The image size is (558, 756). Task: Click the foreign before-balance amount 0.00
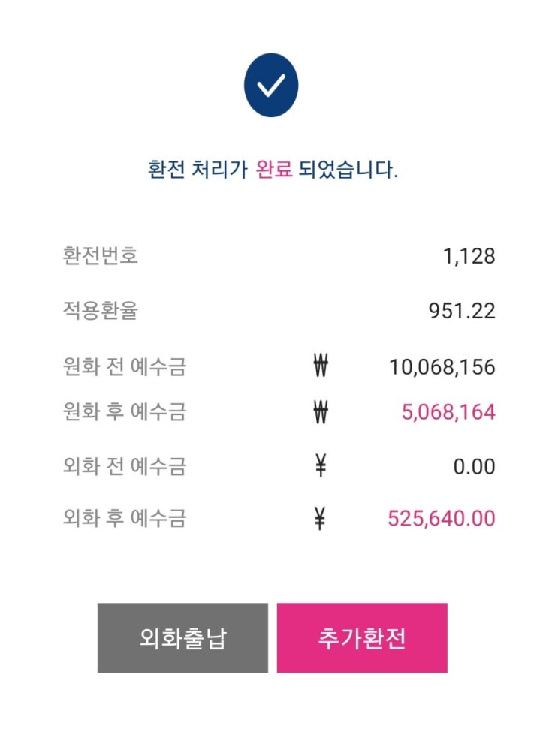(x=474, y=467)
